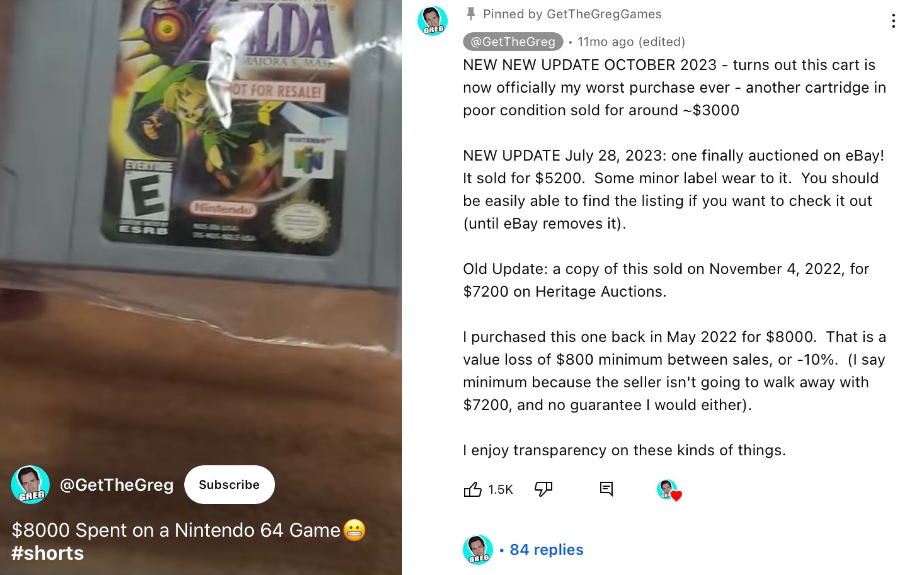The image size is (924, 575).
Task: Expand the 84 replies thread
Action: (x=546, y=550)
